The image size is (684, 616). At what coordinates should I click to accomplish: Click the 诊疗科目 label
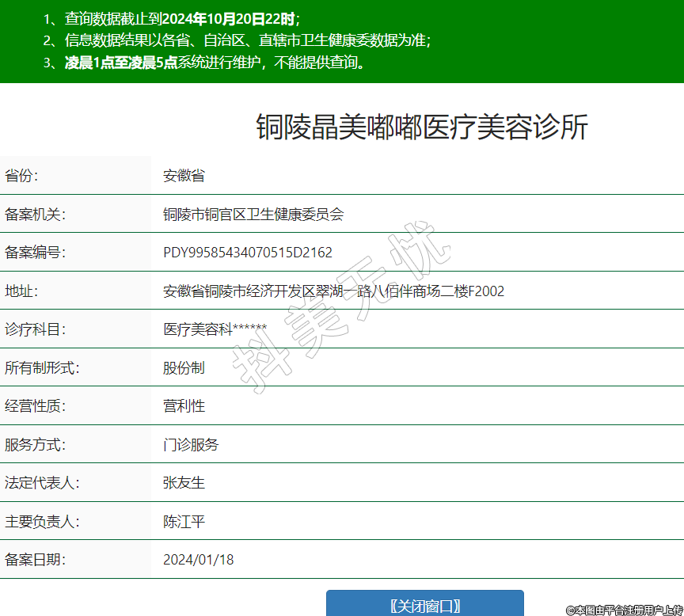[x=35, y=329]
